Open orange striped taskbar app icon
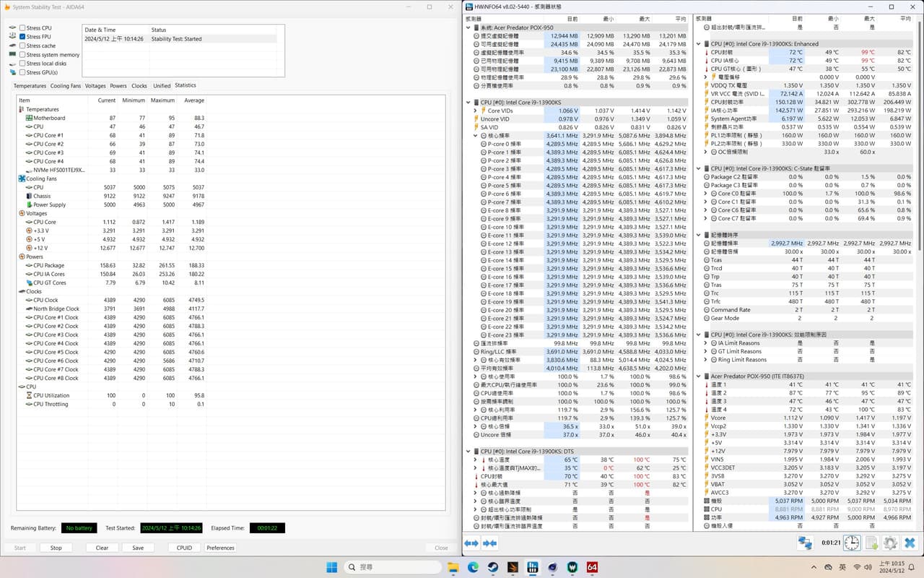This screenshot has width=924, height=578. 513,567
